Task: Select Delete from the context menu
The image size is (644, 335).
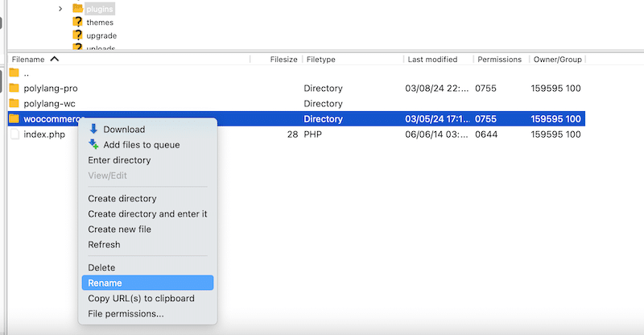Action: [101, 267]
